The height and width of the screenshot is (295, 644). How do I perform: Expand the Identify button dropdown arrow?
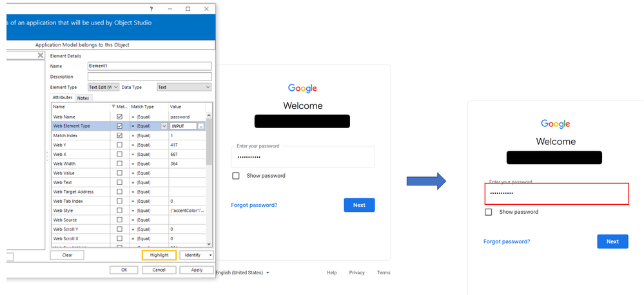pos(211,255)
